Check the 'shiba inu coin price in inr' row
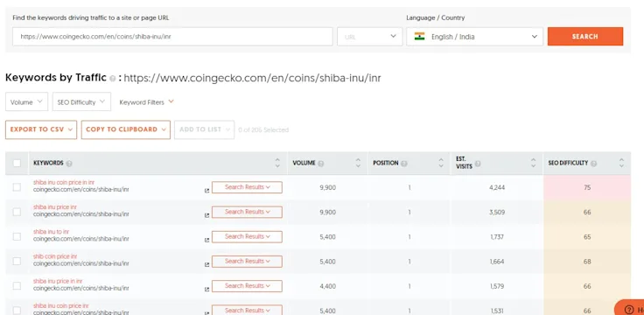The height and width of the screenshot is (315, 644). click(x=17, y=187)
